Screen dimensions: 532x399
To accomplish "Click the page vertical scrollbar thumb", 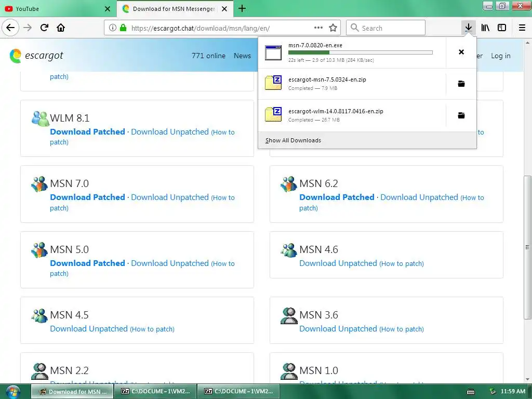I will coord(527,247).
